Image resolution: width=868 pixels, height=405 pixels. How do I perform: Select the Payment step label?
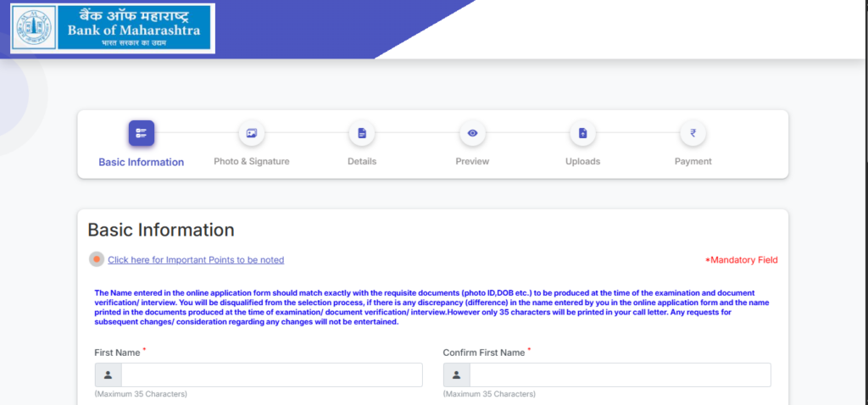(693, 161)
